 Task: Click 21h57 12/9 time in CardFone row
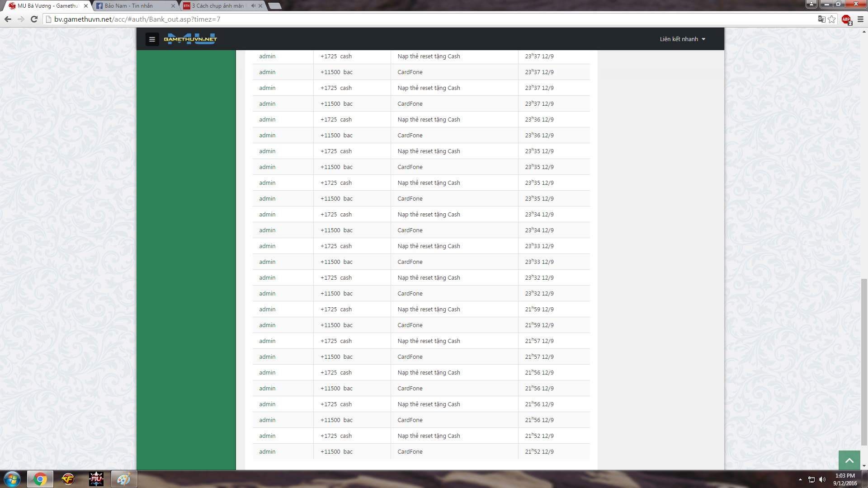(x=539, y=357)
